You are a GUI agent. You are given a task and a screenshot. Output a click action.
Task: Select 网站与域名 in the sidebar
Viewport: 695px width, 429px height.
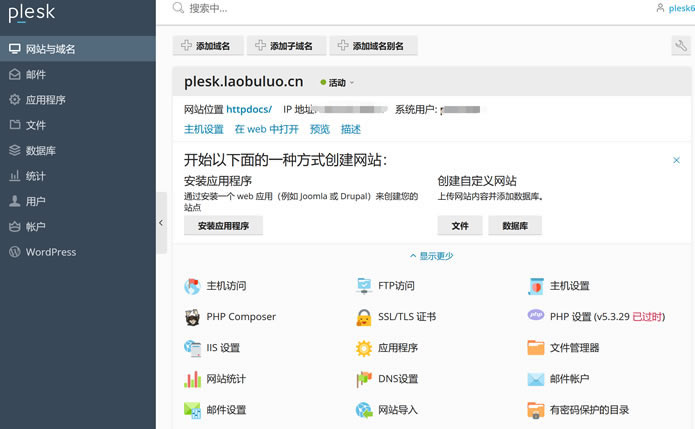78,49
